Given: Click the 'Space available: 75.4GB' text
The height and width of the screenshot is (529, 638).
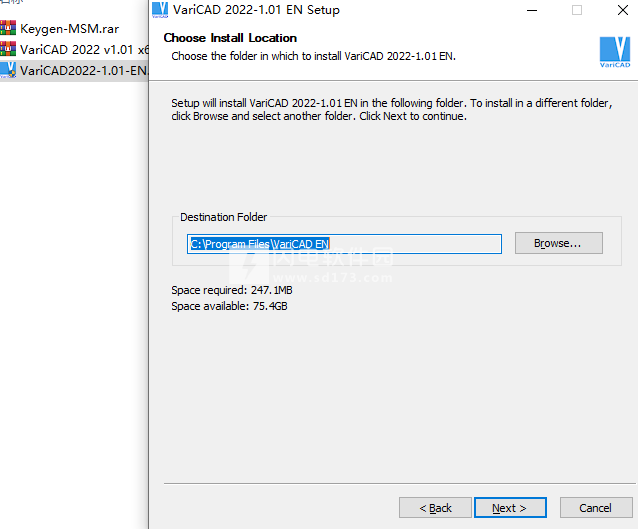Looking at the screenshot, I should [x=229, y=306].
